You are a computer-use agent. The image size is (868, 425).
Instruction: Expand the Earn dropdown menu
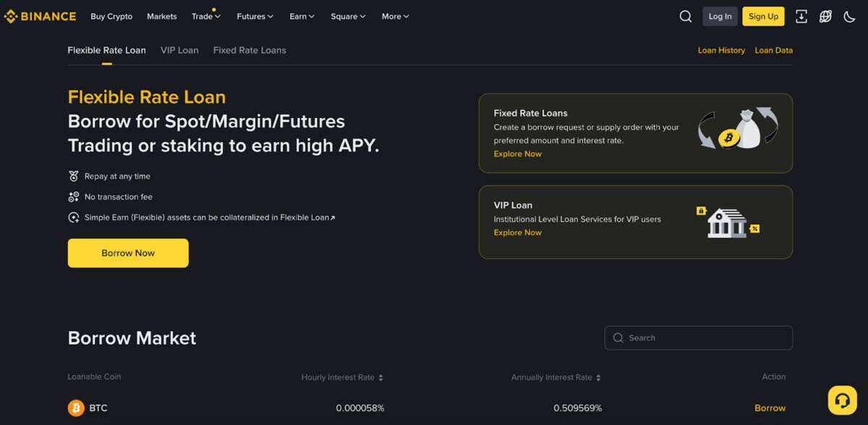302,16
